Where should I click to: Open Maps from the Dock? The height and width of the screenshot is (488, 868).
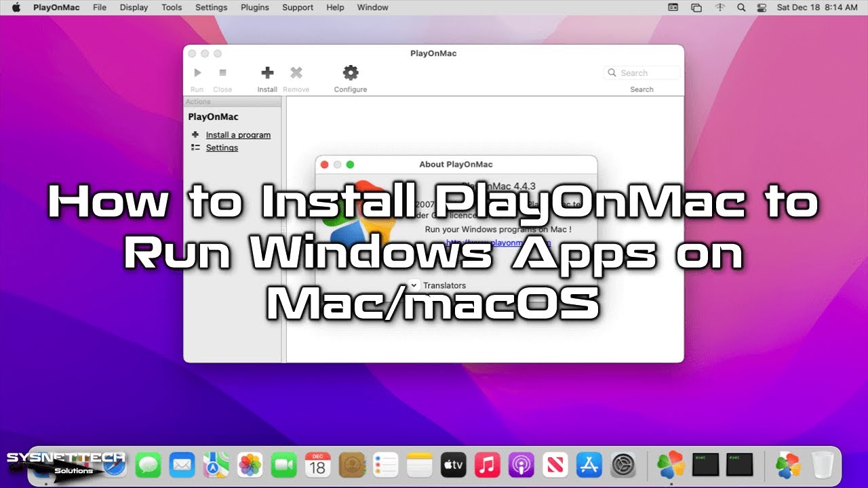coord(216,466)
